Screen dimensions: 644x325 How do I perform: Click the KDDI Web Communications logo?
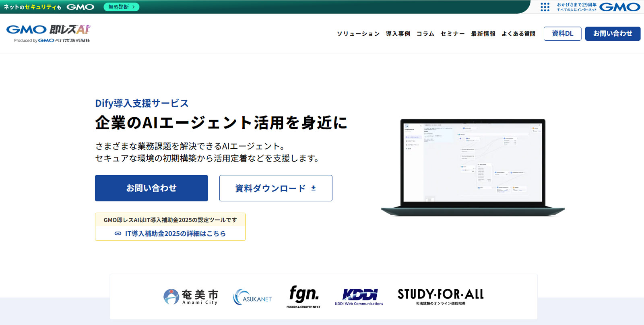(x=359, y=297)
